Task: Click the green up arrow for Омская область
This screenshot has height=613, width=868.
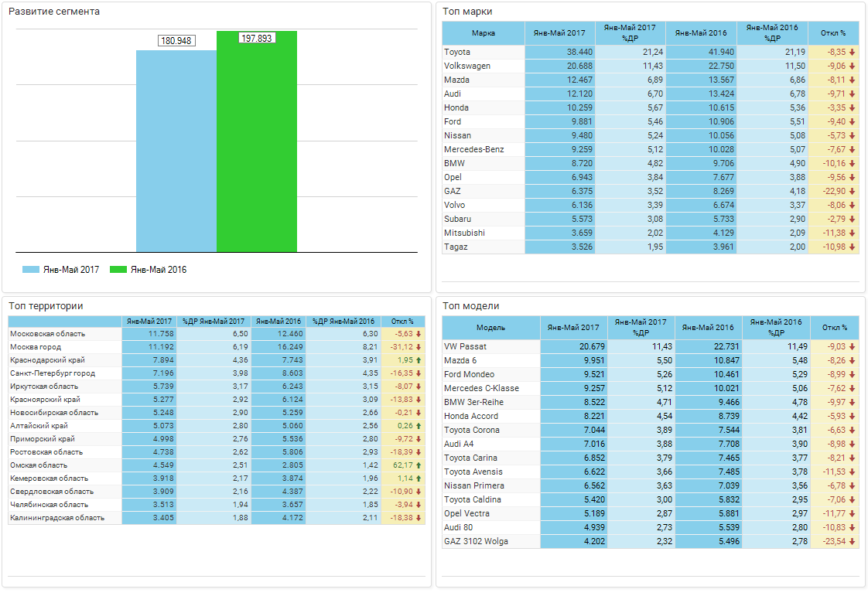Action: [419, 465]
